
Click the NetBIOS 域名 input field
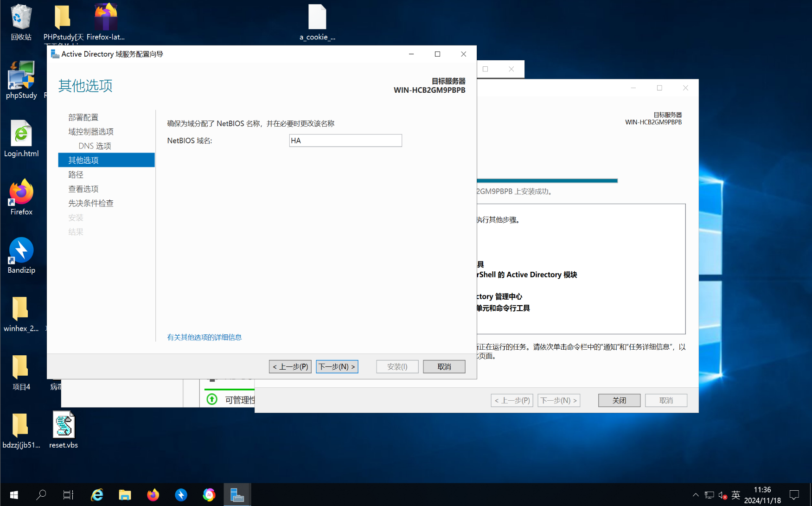pos(345,141)
